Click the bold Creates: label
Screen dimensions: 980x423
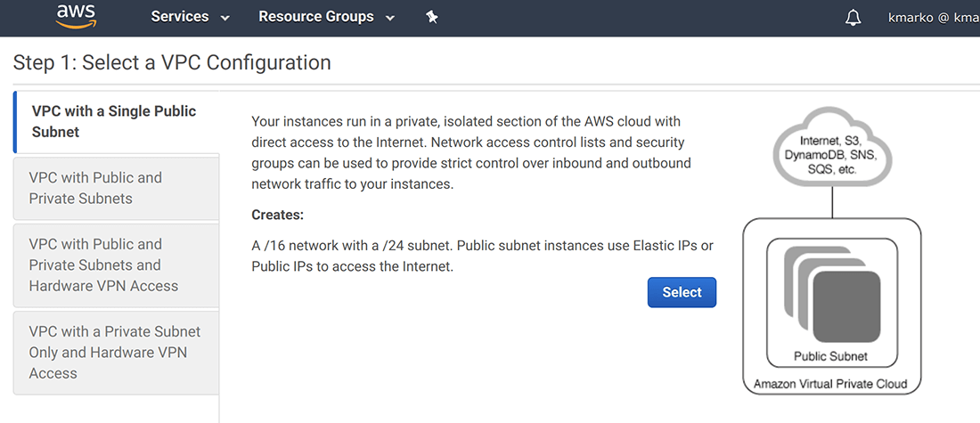tap(277, 215)
